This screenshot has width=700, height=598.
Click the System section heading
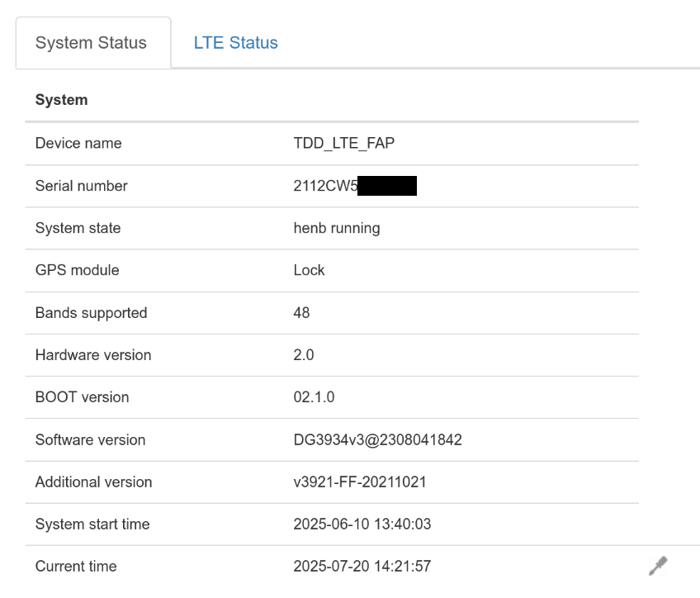tap(62, 100)
